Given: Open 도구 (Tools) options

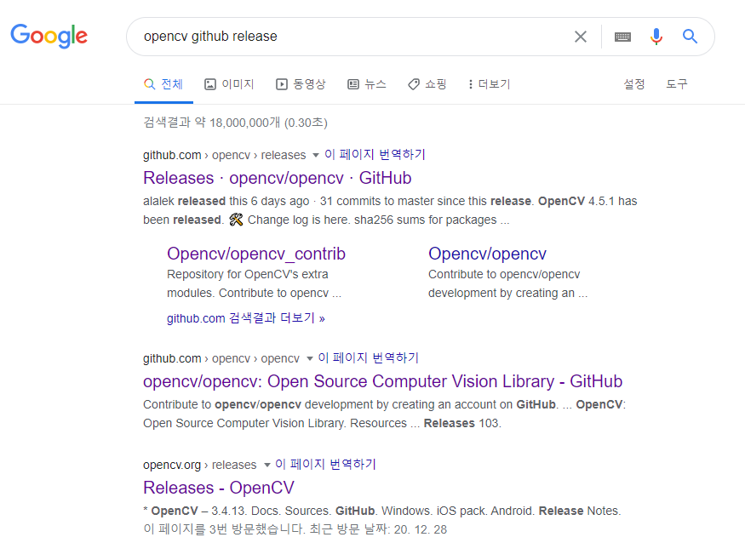Looking at the screenshot, I should (676, 84).
